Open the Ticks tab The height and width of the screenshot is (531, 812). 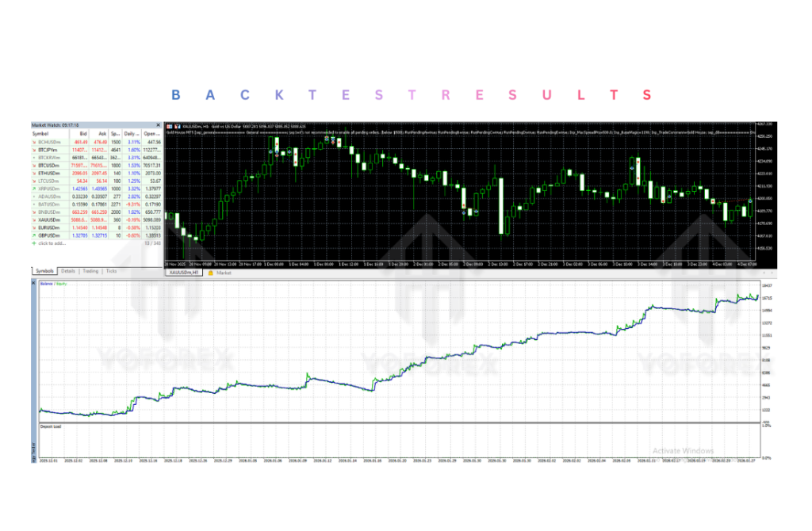point(113,271)
